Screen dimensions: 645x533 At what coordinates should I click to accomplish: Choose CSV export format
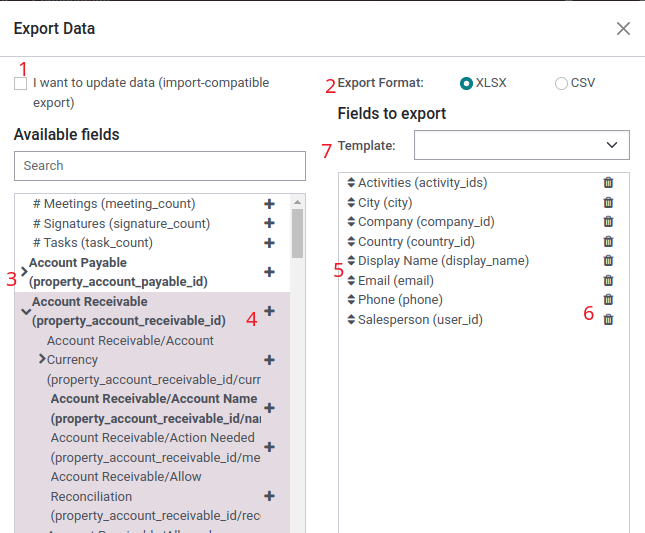pos(561,83)
